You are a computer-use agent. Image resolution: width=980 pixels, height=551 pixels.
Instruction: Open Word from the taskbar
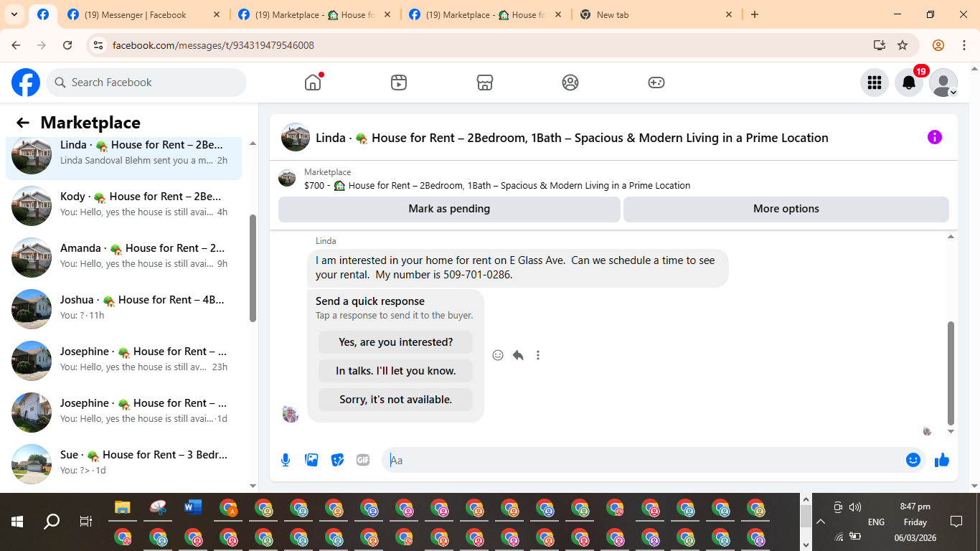coord(193,508)
